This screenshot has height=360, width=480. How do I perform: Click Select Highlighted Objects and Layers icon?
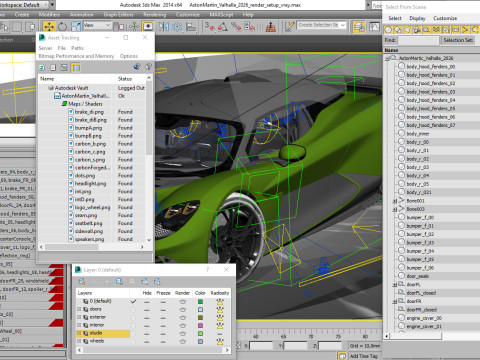coord(119,281)
